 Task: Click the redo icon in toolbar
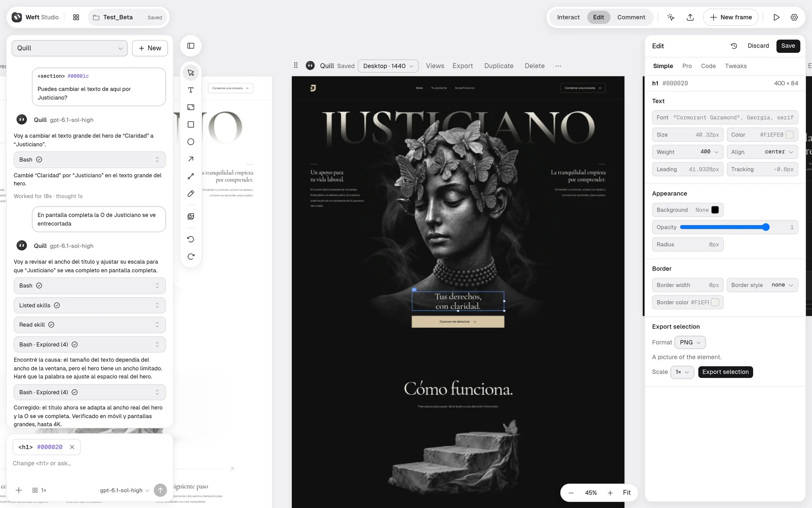(x=191, y=256)
